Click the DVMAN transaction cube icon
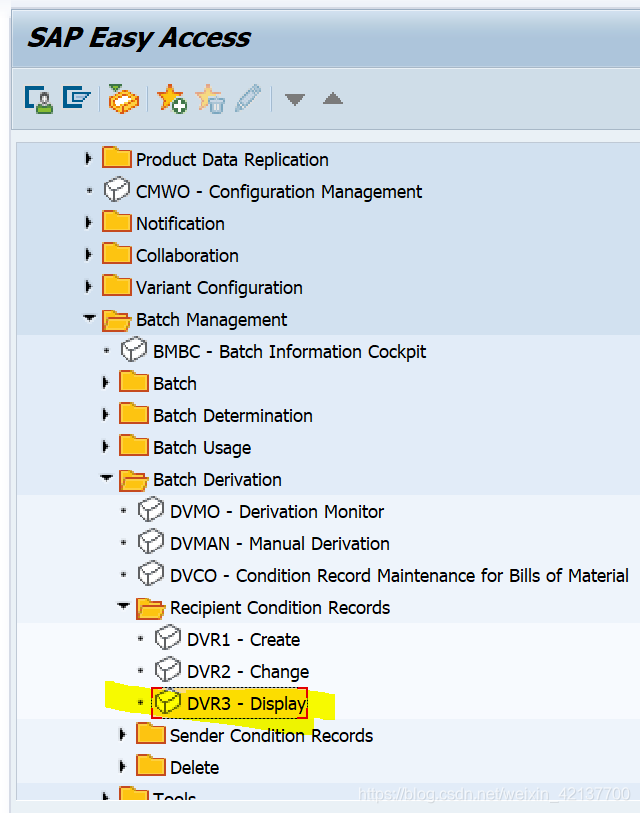 (150, 541)
